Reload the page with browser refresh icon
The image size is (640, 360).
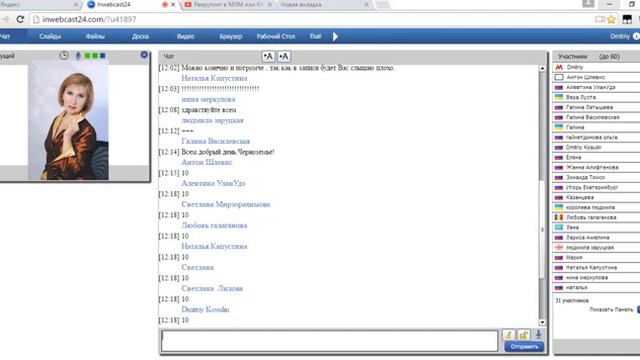coord(20,19)
